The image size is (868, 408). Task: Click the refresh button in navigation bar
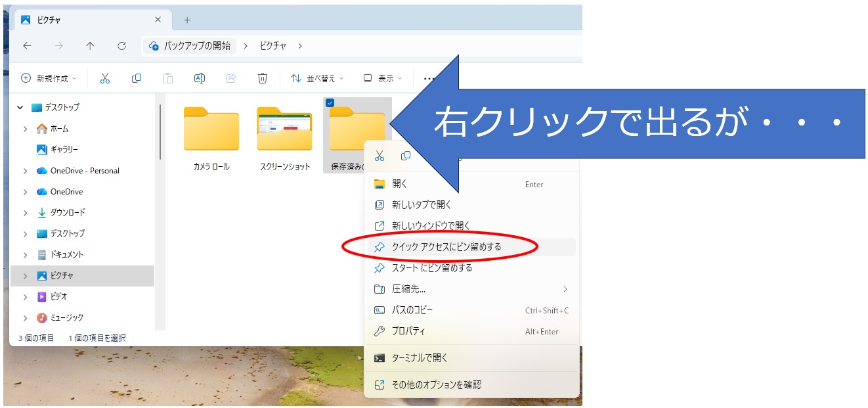[x=121, y=46]
